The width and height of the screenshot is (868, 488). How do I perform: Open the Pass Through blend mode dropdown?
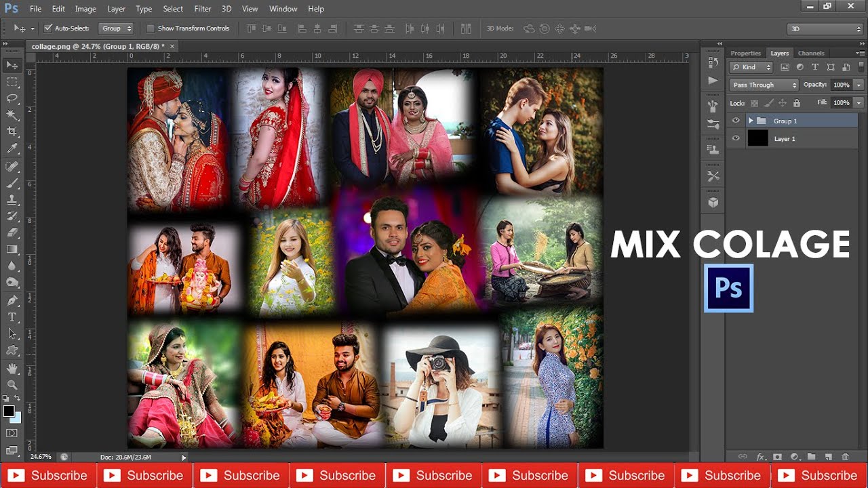[x=764, y=85]
